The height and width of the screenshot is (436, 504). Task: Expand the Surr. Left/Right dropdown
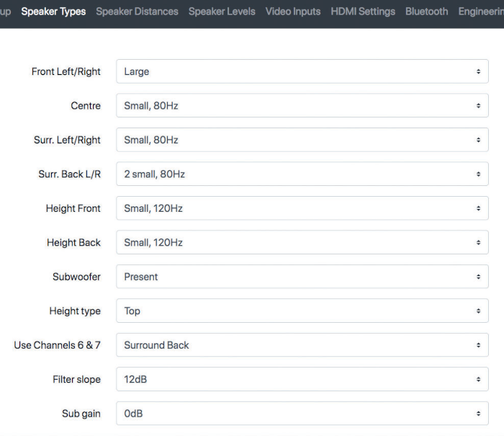pyautogui.click(x=302, y=140)
